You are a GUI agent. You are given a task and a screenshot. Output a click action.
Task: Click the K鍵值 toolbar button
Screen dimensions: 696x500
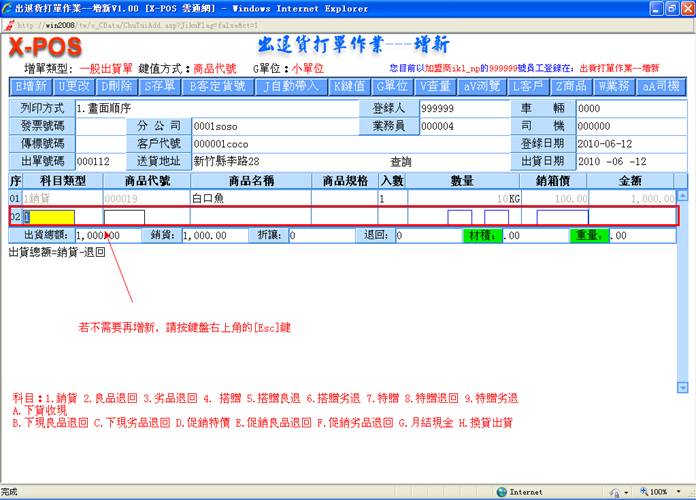point(351,87)
